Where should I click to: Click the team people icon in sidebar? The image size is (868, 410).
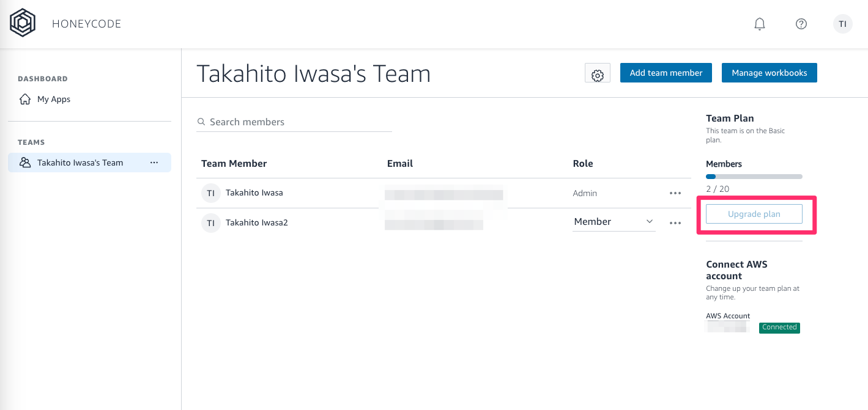coord(25,163)
